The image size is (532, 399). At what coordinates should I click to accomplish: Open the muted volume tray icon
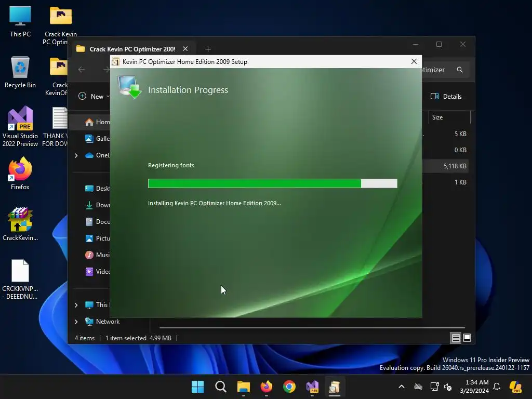tap(448, 387)
